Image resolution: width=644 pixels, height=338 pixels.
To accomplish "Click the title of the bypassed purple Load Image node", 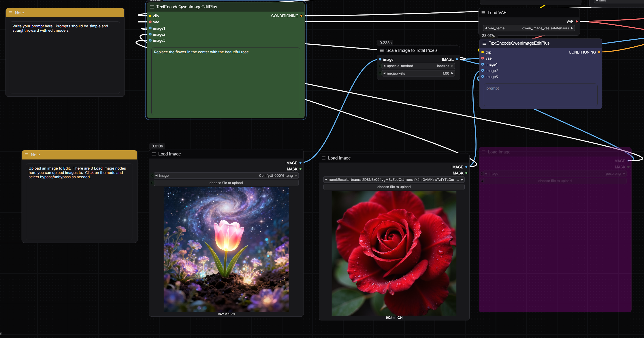I will (x=499, y=152).
